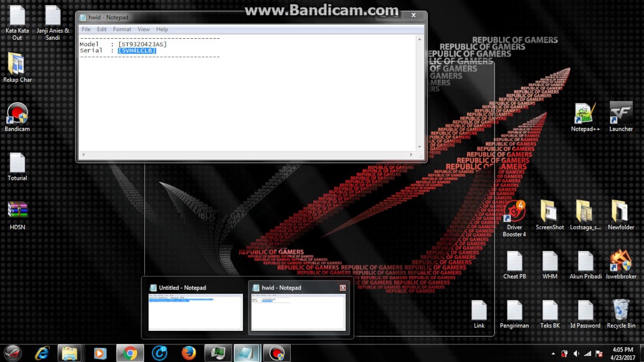644x362 pixels.
Task: Close the hwid - Notepad taskbar preview
Action: point(343,288)
